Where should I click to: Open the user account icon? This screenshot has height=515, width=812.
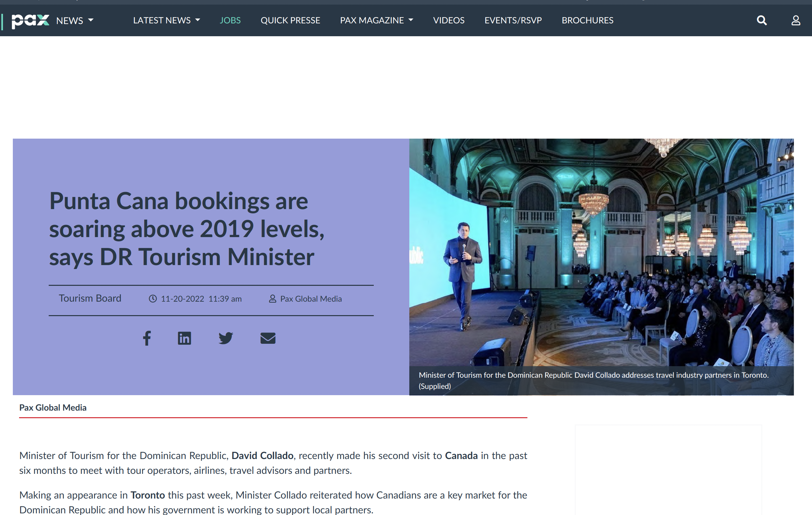(x=796, y=20)
